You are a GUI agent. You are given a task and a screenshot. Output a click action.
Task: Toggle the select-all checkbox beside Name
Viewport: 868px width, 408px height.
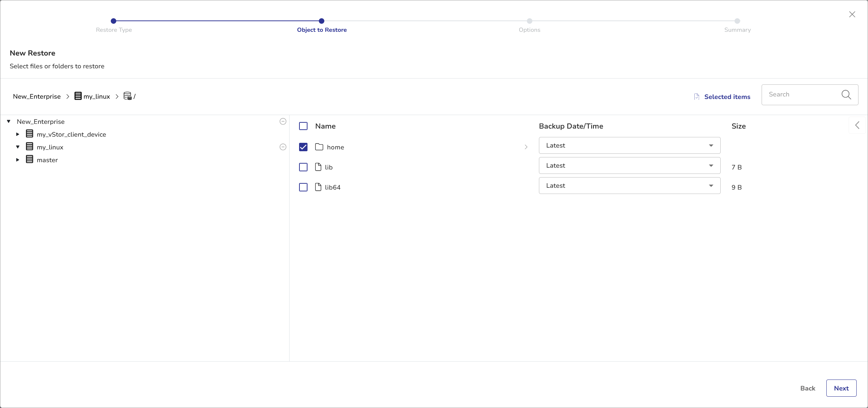click(x=303, y=126)
